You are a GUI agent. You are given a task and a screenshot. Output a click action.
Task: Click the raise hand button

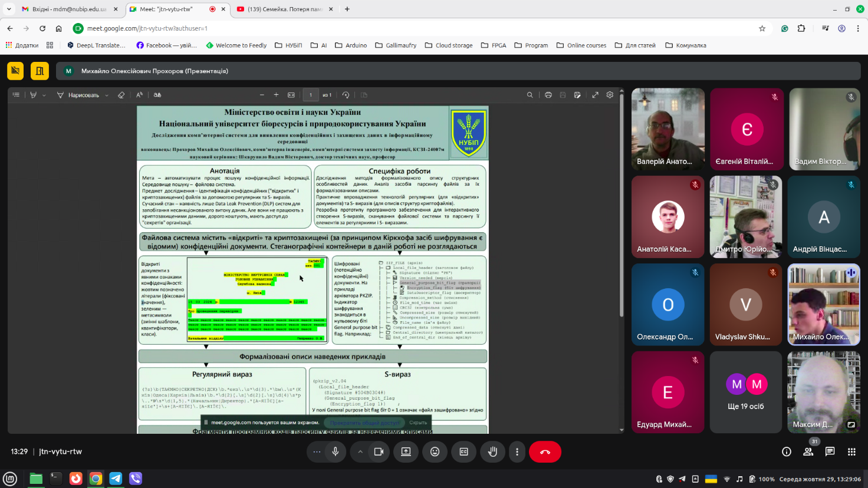pyautogui.click(x=492, y=451)
